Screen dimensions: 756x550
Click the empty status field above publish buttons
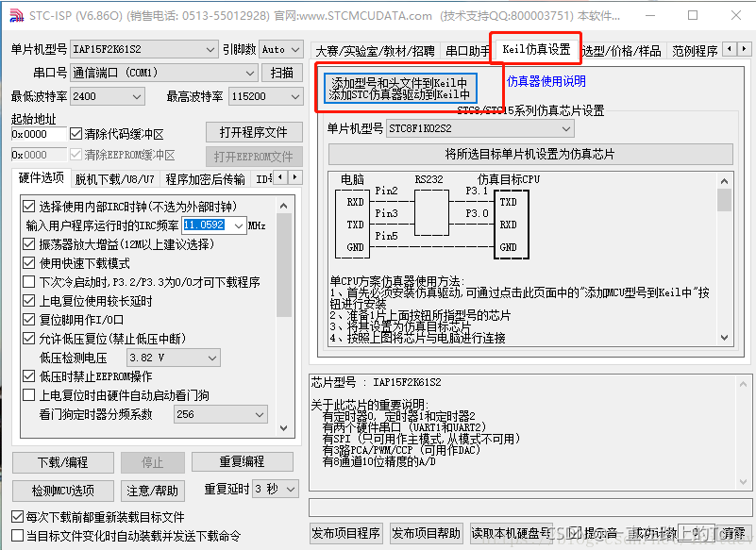click(529, 508)
